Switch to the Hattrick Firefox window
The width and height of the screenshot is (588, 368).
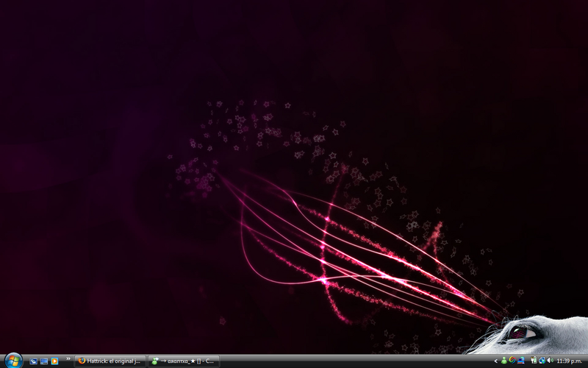pos(110,361)
